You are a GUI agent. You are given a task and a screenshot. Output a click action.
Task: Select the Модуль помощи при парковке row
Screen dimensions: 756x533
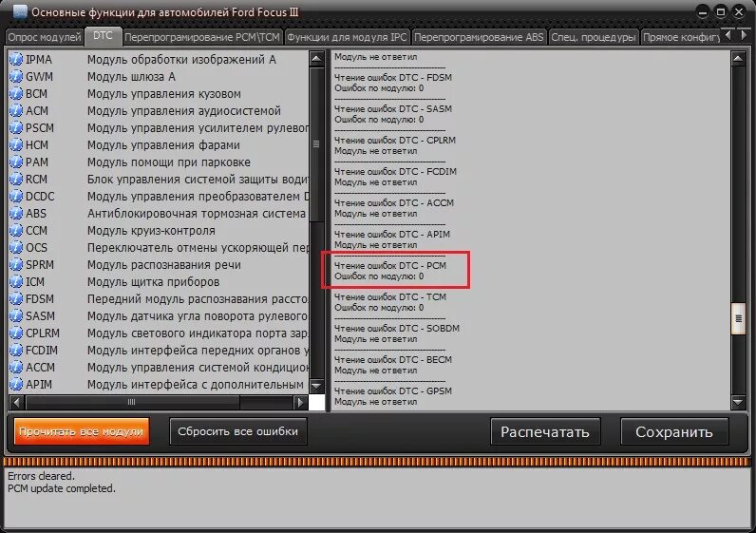coord(160,162)
